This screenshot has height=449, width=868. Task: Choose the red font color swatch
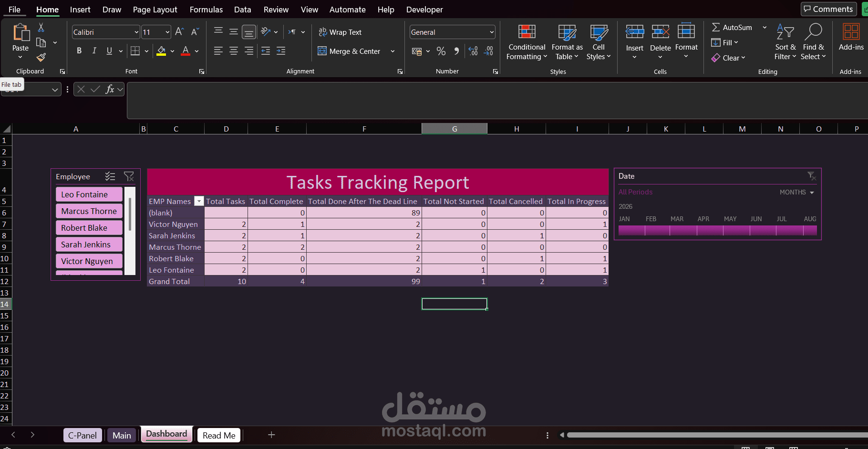(186, 54)
